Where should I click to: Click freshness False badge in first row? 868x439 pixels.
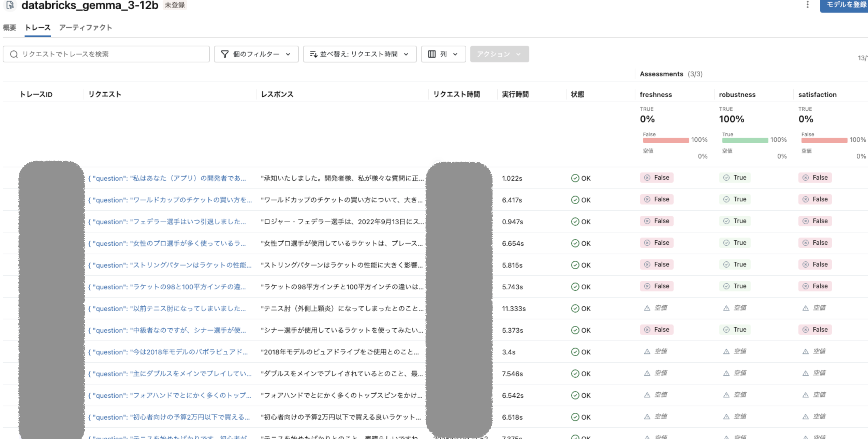656,178
